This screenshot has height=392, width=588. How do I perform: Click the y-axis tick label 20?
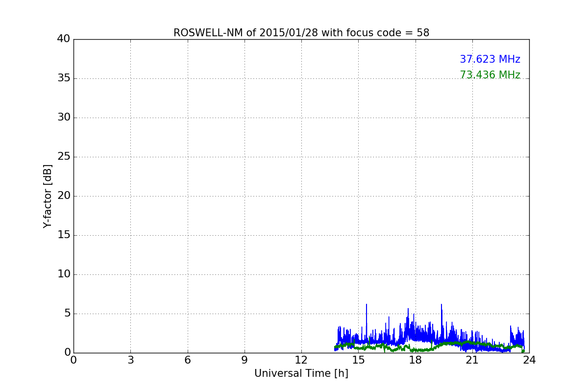click(x=64, y=196)
